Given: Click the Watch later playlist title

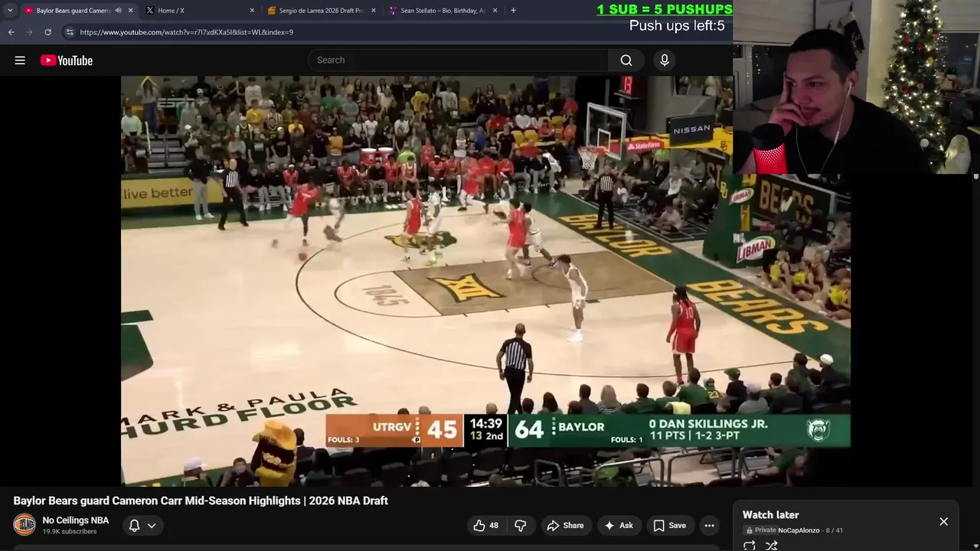Looking at the screenshot, I should coord(770,515).
